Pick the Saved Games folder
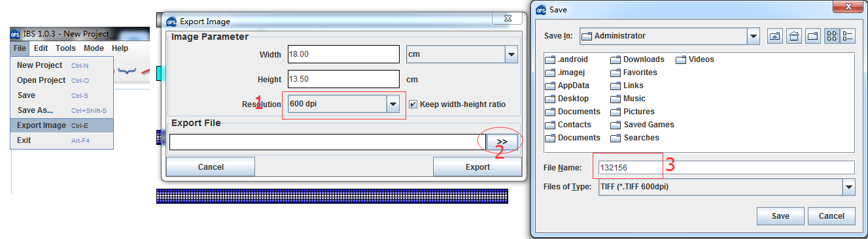This screenshot has width=868, height=239. coord(642,125)
